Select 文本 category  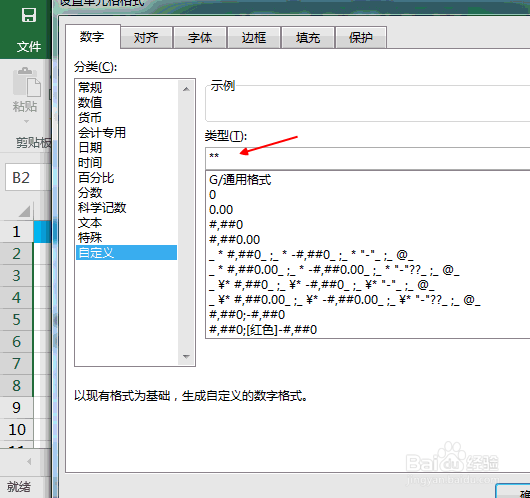coord(126,222)
